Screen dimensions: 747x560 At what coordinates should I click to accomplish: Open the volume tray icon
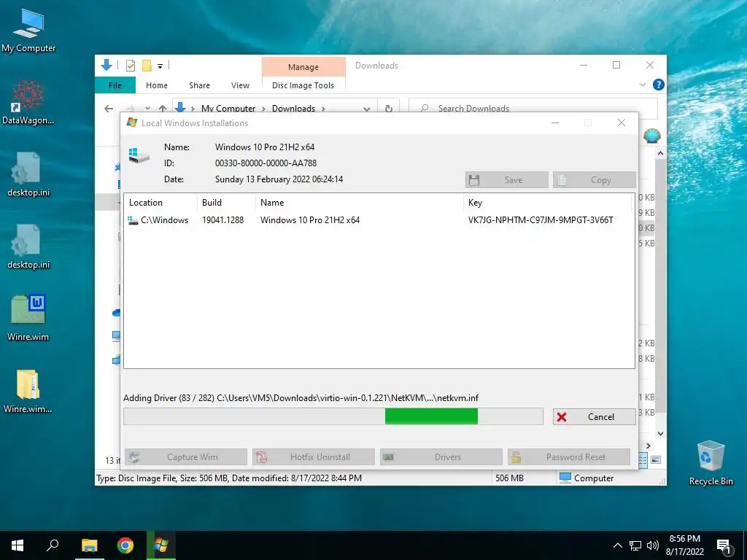(653, 545)
